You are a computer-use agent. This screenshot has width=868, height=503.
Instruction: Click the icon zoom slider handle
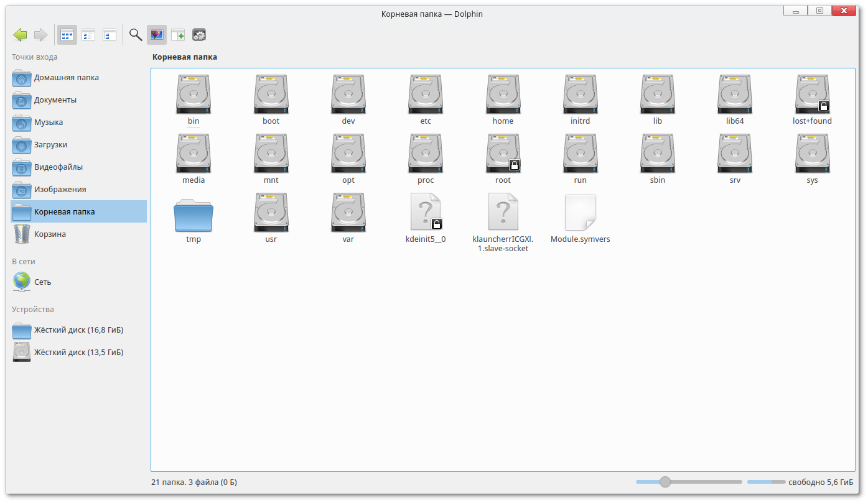click(665, 482)
